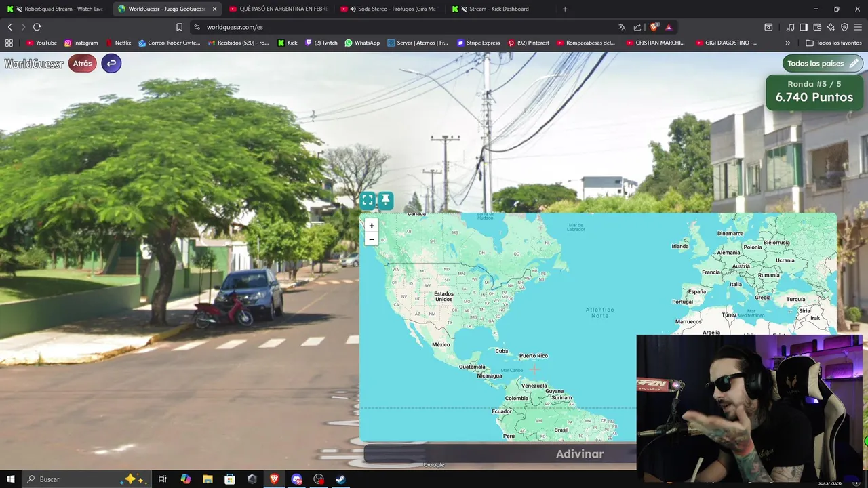
Task: Zoom out the map with minus button
Action: [371, 239]
